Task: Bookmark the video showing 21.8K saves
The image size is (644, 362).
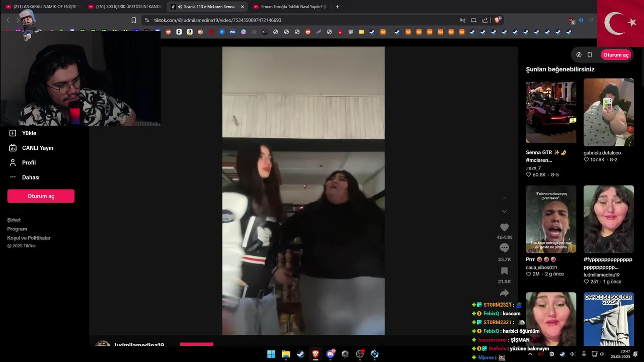Action: [x=504, y=271]
